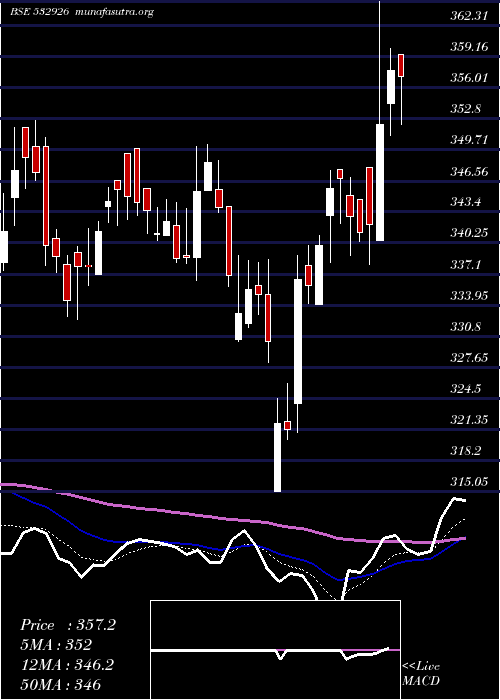Click the 324.5 price axis label
This screenshot has width=500, height=700.
(x=465, y=388)
